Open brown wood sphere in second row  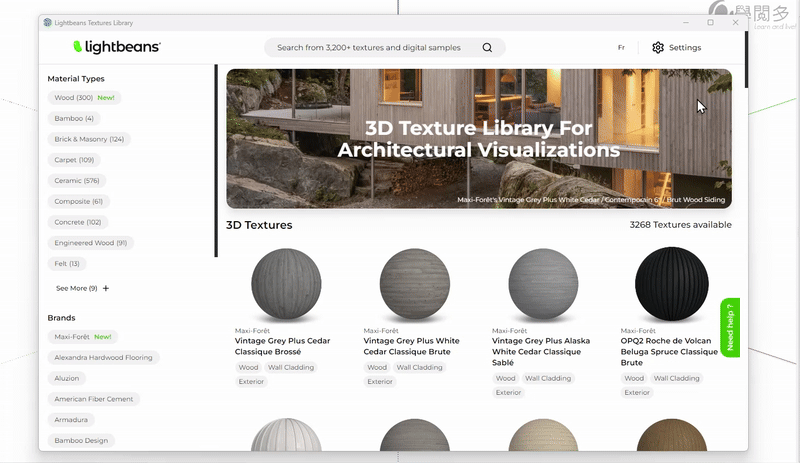pyautogui.click(x=671, y=435)
